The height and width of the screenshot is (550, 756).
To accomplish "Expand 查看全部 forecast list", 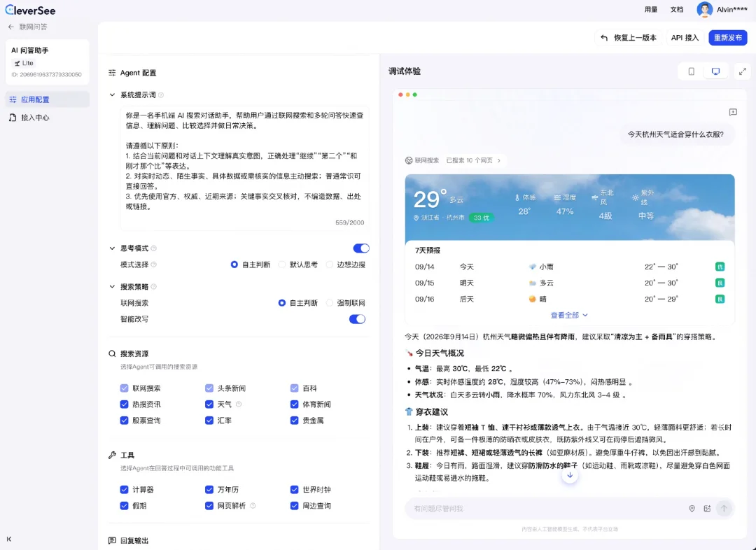I will click(x=569, y=316).
